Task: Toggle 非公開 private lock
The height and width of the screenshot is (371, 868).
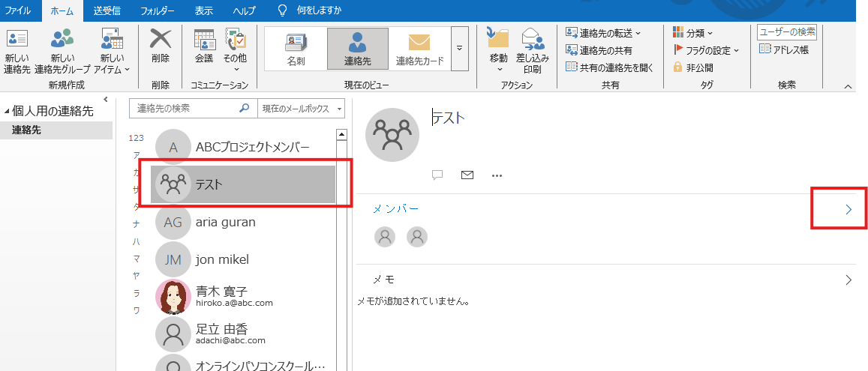Action: point(693,67)
